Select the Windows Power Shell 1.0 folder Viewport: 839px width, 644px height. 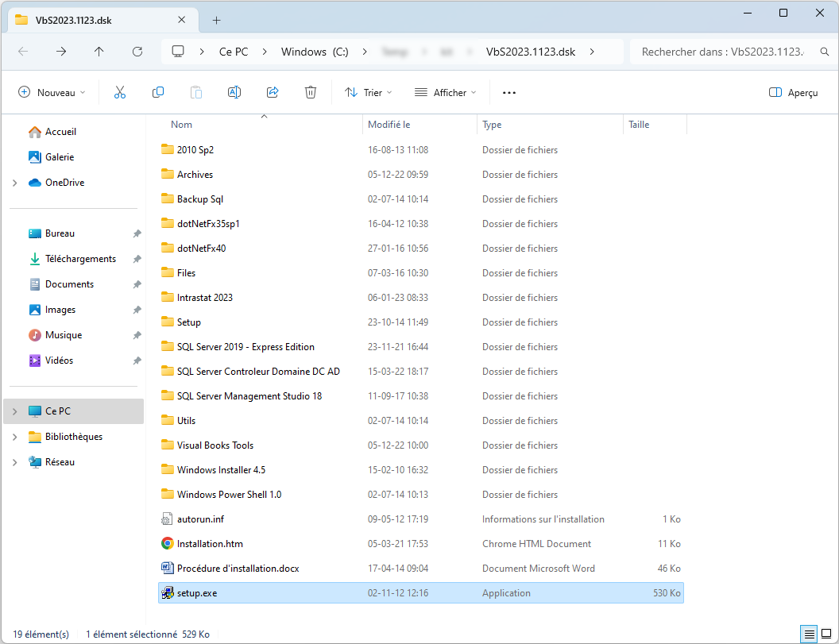tap(420, 494)
